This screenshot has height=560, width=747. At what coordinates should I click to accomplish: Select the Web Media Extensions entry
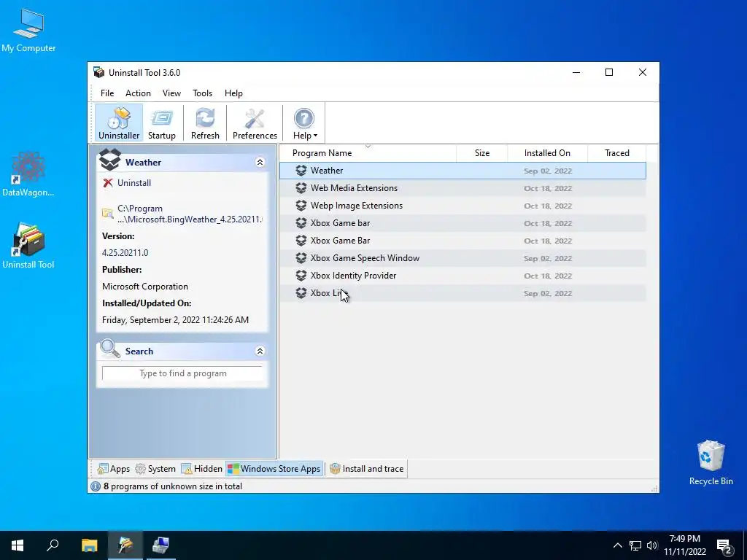coord(462,188)
